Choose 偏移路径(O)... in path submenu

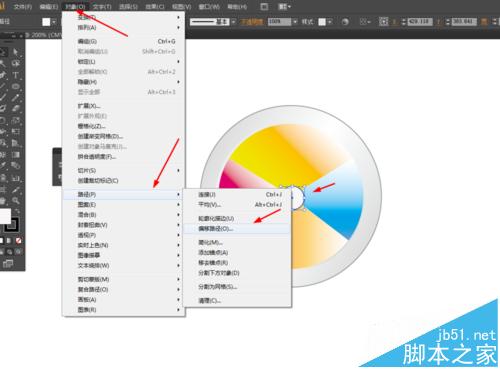tap(237, 229)
